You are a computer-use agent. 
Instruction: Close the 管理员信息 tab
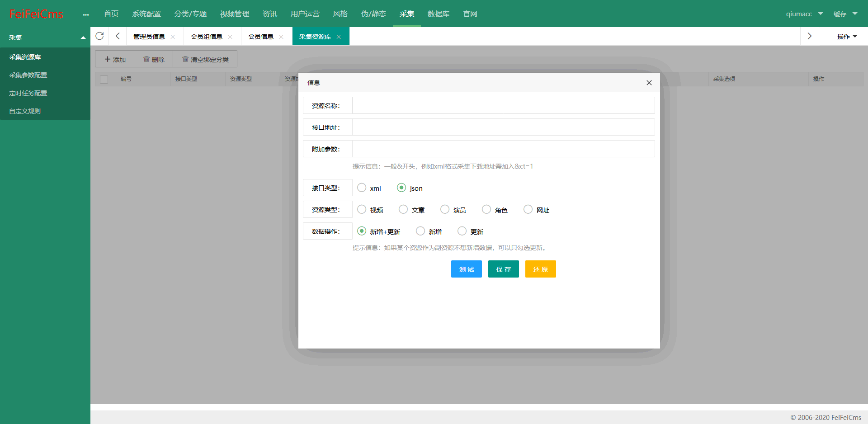coord(173,37)
